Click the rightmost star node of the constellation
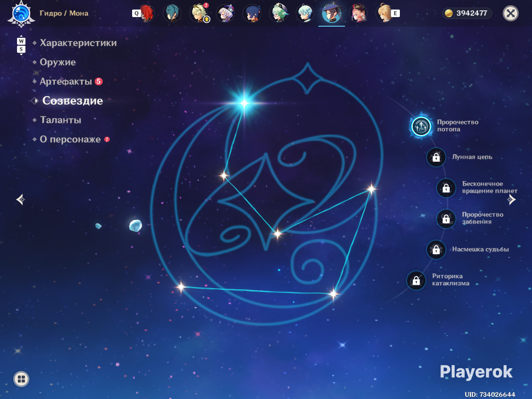 (x=371, y=189)
